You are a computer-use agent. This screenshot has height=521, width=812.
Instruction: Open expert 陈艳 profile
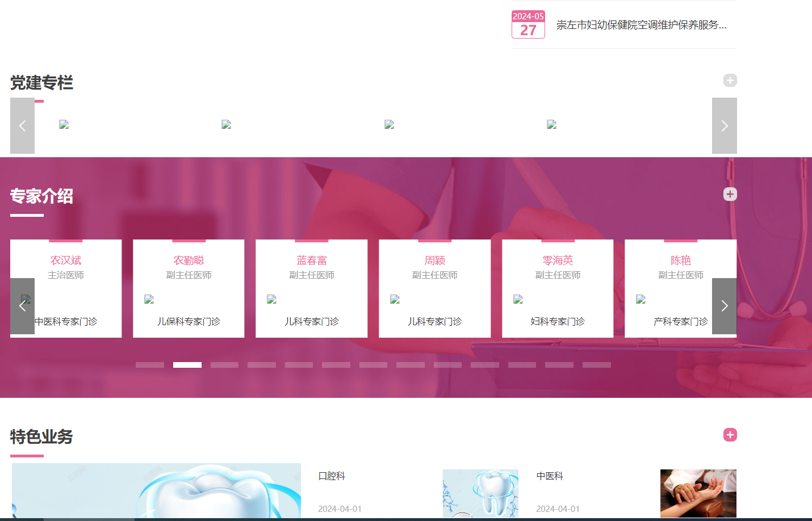click(x=681, y=260)
